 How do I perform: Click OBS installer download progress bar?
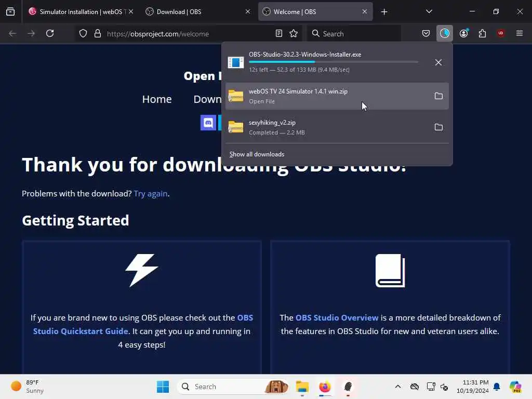[334, 62]
